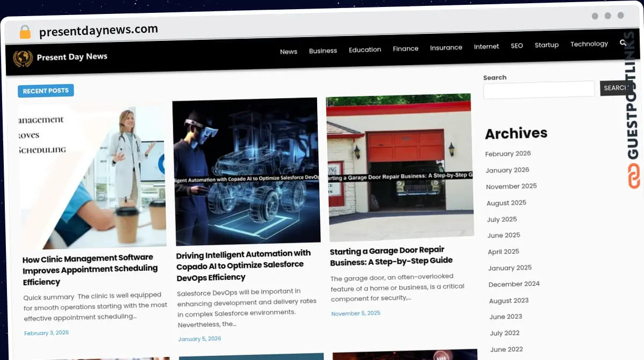
Task: Click the padlock icon beside the URL
Action: click(25, 32)
